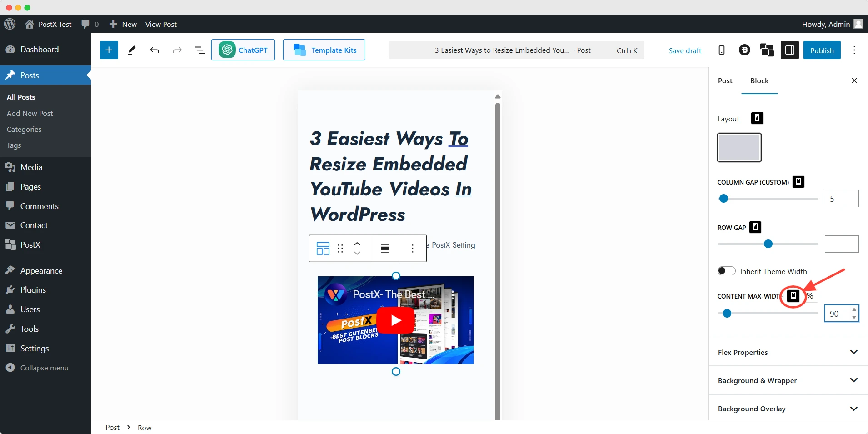This screenshot has height=434, width=868.
Task: Click the circular B icon in toolbar
Action: pyautogui.click(x=744, y=50)
